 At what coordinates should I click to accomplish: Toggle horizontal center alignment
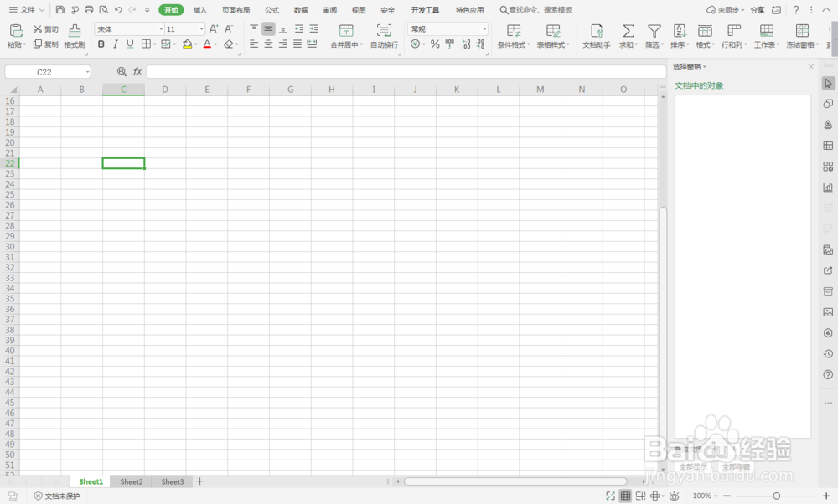click(x=268, y=44)
